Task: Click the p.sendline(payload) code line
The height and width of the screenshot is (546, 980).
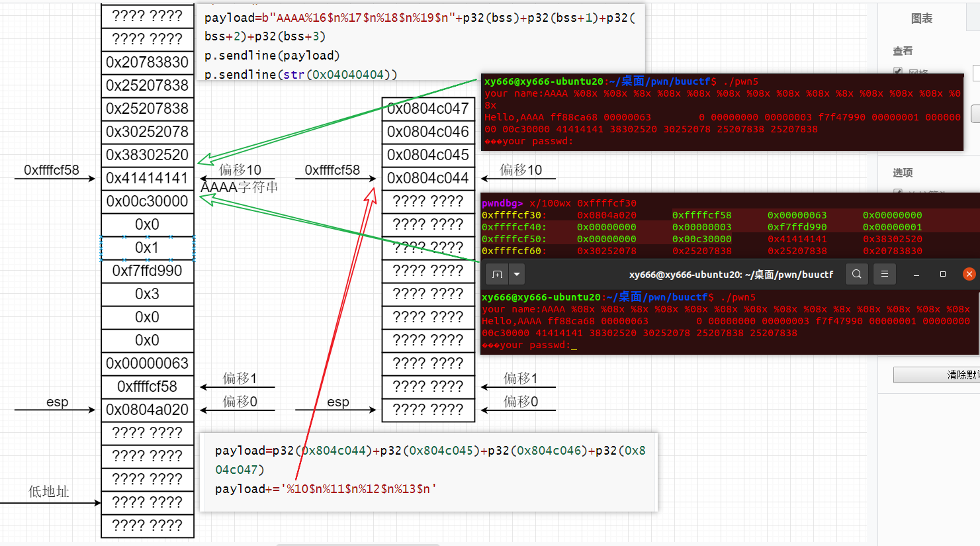Action: [272, 56]
